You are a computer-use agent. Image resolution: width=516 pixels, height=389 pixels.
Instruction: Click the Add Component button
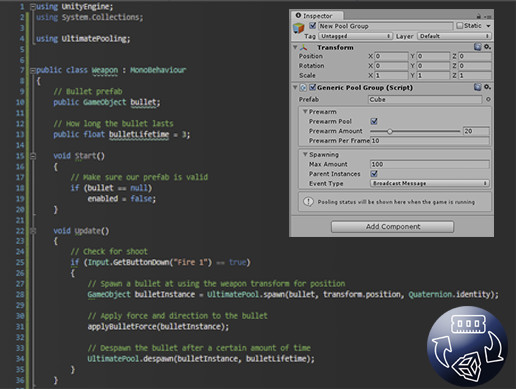392,227
